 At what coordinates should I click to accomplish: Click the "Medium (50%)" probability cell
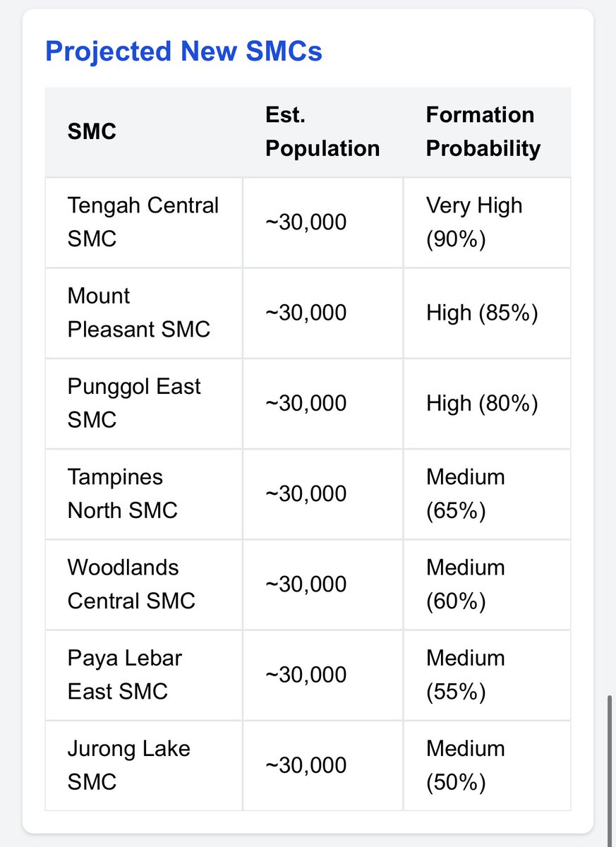coord(466,764)
